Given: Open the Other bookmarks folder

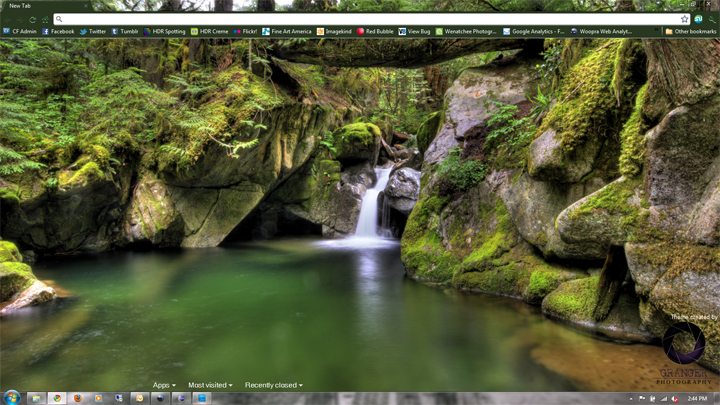Looking at the screenshot, I should pos(691,31).
